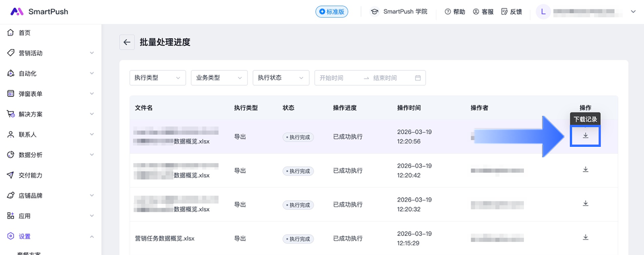Go to 首页 in sidebar
Image resolution: width=644 pixels, height=255 pixels.
25,33
